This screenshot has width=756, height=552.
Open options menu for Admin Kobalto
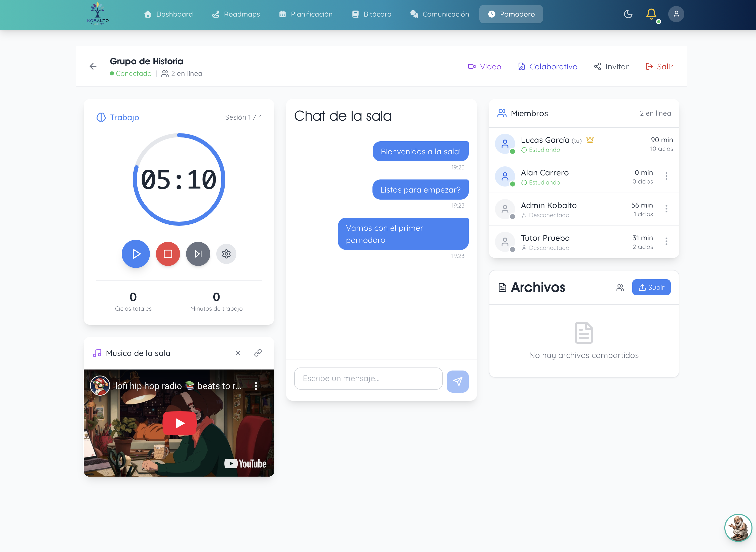pyautogui.click(x=666, y=209)
